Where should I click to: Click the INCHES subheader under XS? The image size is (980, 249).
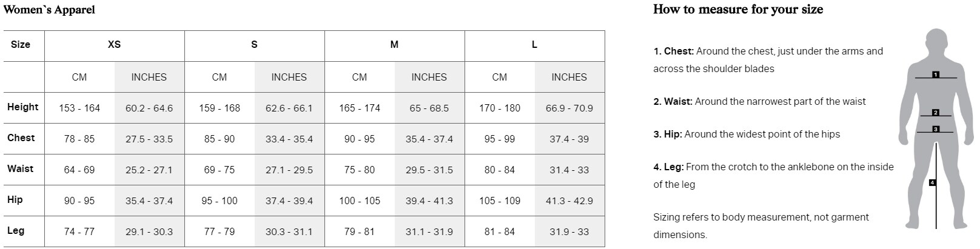coord(149,78)
